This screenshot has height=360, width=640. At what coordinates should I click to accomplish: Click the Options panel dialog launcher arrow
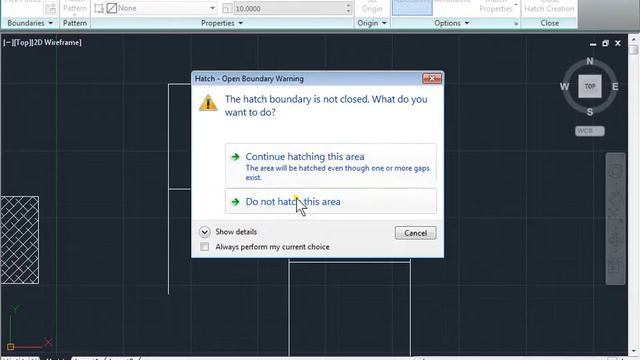click(x=516, y=24)
